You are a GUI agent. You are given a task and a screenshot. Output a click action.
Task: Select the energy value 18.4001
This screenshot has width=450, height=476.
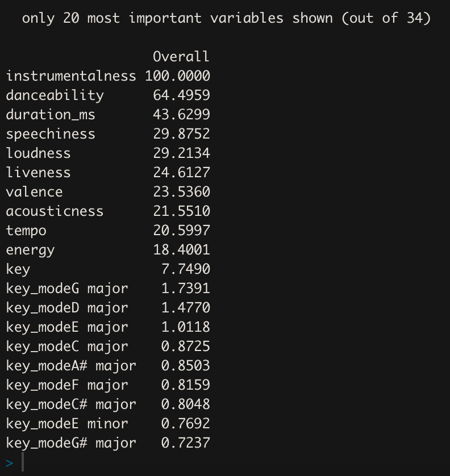click(181, 250)
